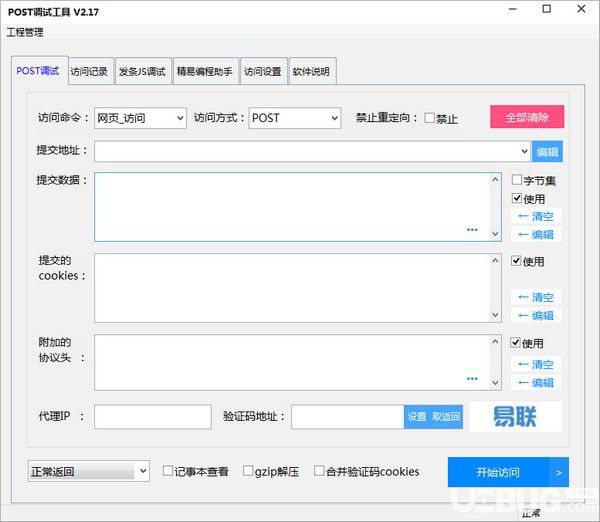
Task: Maximize the POST调试工具 window
Action: (x=547, y=9)
